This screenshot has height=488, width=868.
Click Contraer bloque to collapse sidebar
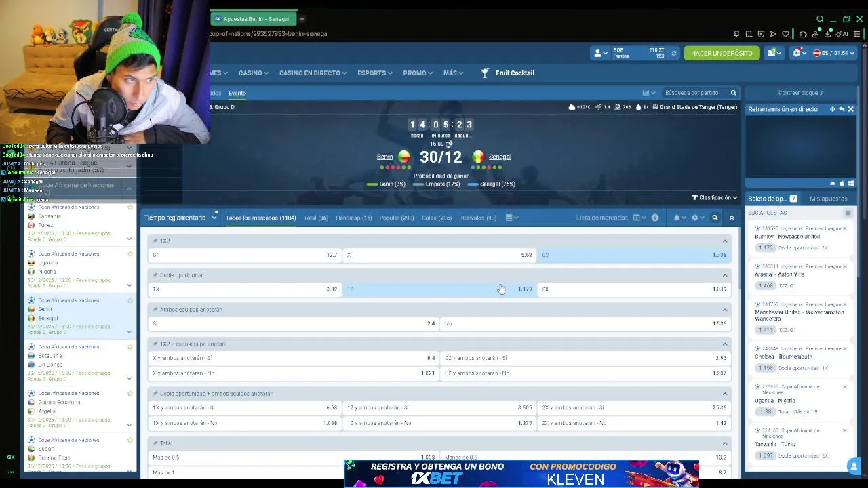800,93
